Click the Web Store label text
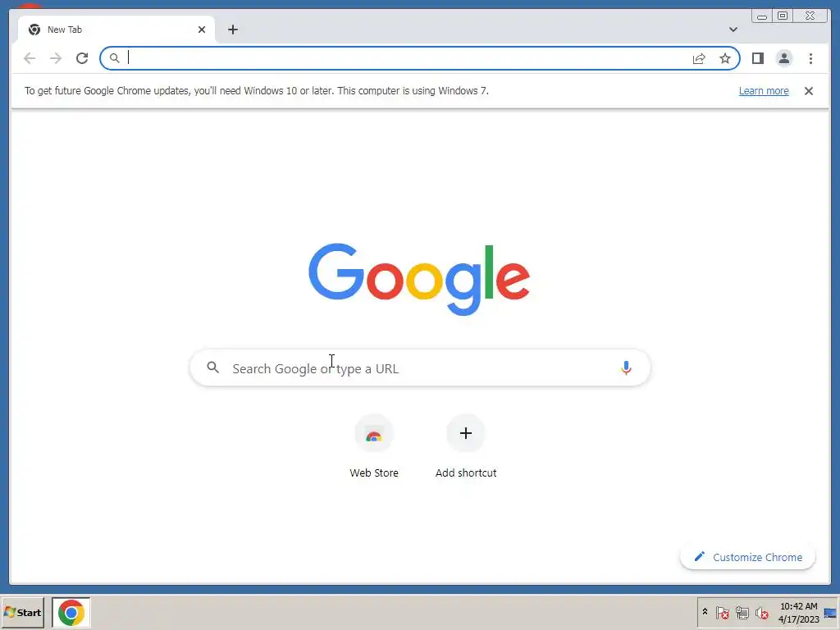Image resolution: width=840 pixels, height=630 pixels. click(x=374, y=473)
